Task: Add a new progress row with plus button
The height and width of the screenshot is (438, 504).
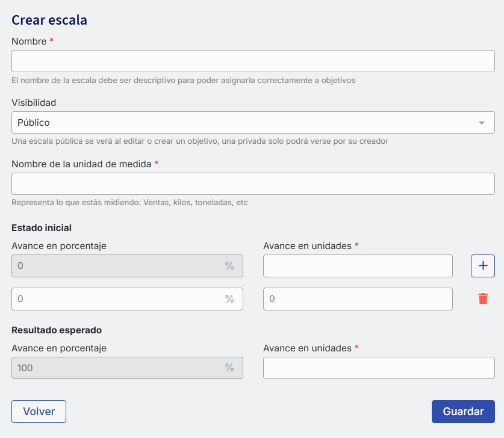Action: pyautogui.click(x=482, y=266)
